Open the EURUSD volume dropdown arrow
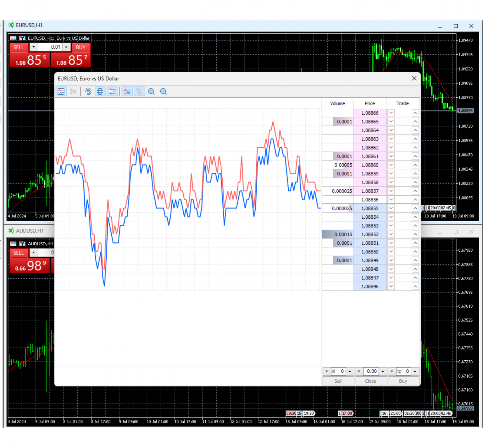This screenshot has width=483, height=448. [x=34, y=47]
